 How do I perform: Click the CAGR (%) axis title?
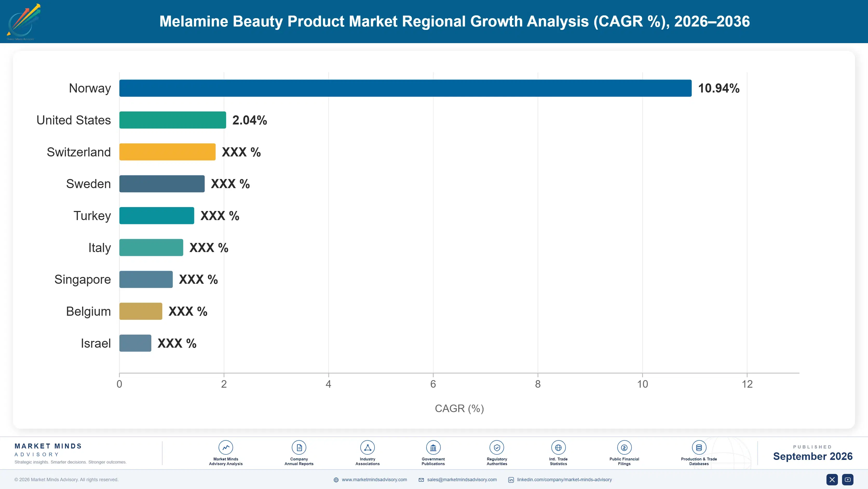tap(459, 408)
